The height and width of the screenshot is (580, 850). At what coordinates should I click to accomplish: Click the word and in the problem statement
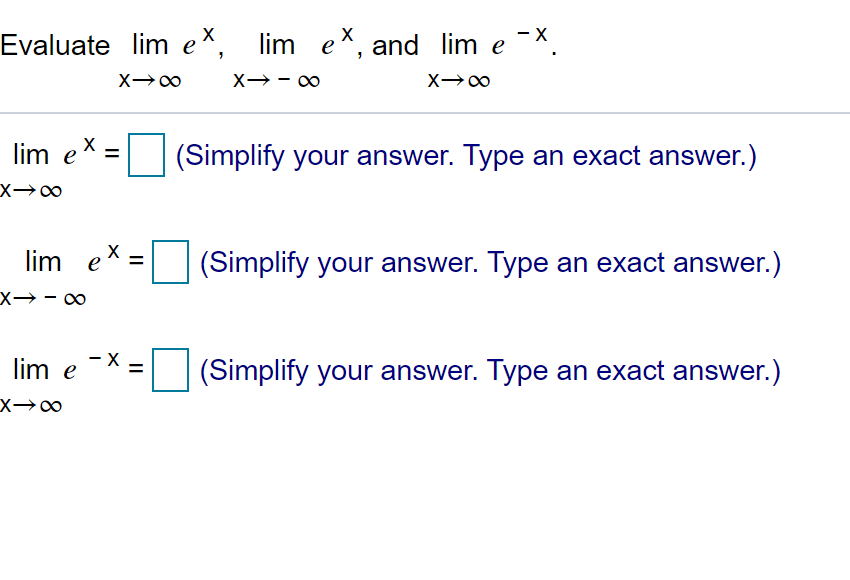395,45
